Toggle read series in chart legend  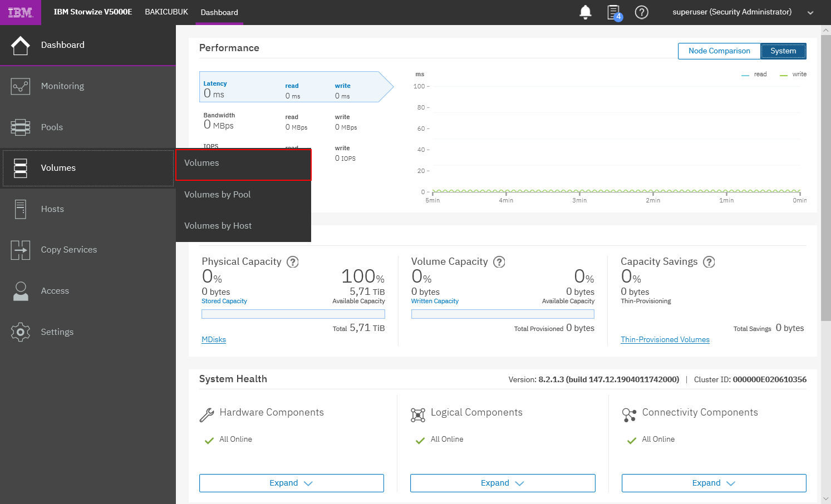(754, 75)
